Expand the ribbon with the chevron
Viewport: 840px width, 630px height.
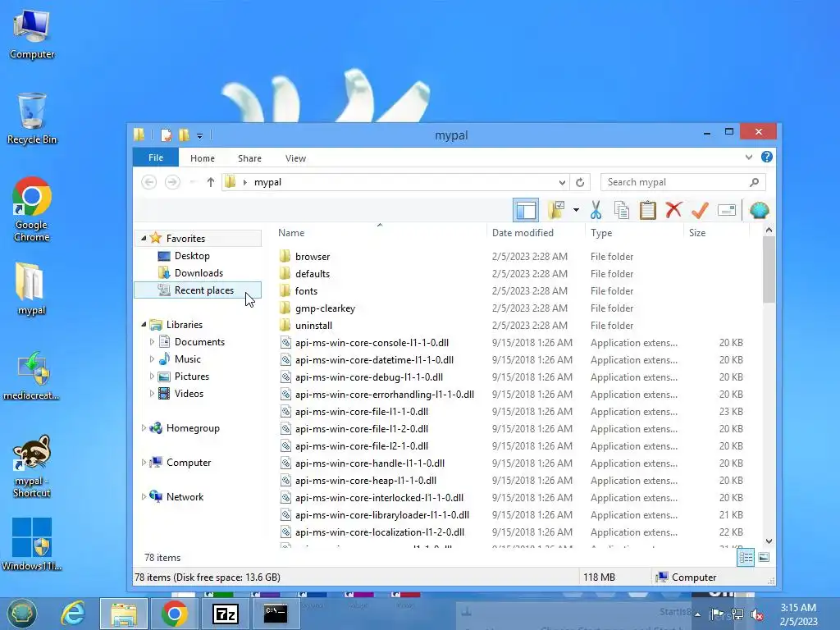click(x=748, y=157)
